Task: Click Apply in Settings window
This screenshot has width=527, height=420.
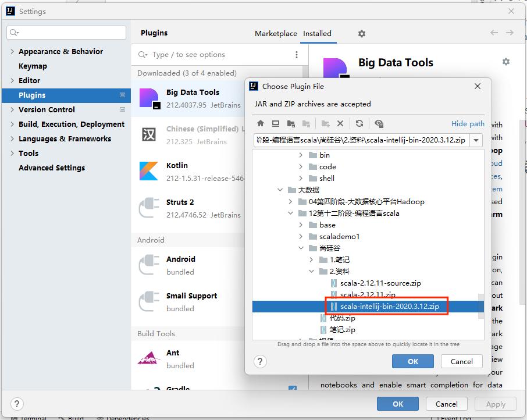Action: tap(496, 404)
